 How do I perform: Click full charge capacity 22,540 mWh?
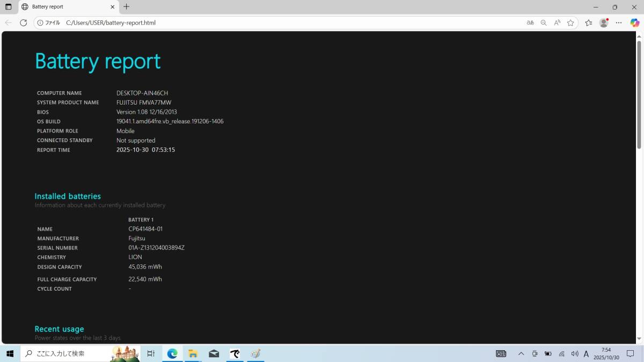click(145, 279)
